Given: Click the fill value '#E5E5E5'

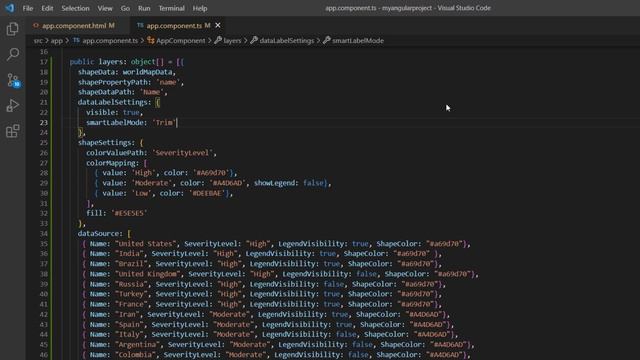Looking at the screenshot, I should pyautogui.click(x=129, y=213).
